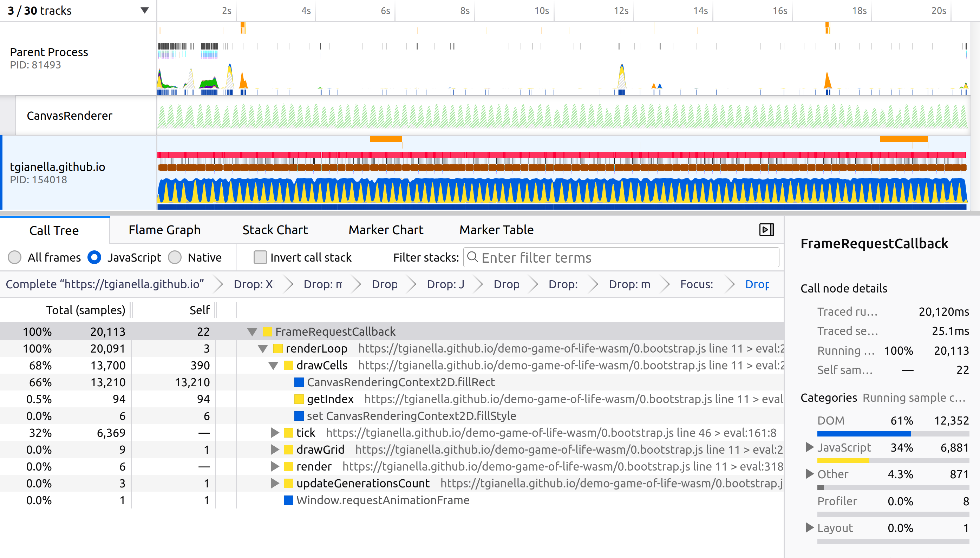Click the filter stacks search magnifier icon
The height and width of the screenshot is (558, 980).
coord(472,257)
